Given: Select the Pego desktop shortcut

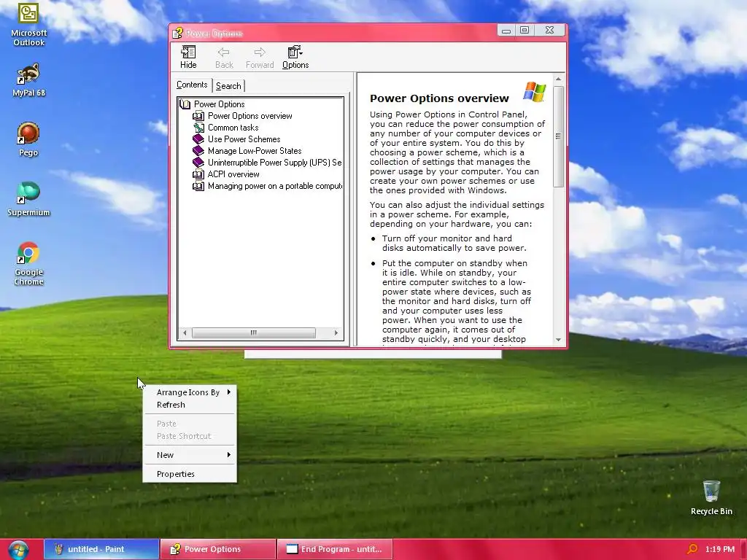Looking at the screenshot, I should coord(28,139).
